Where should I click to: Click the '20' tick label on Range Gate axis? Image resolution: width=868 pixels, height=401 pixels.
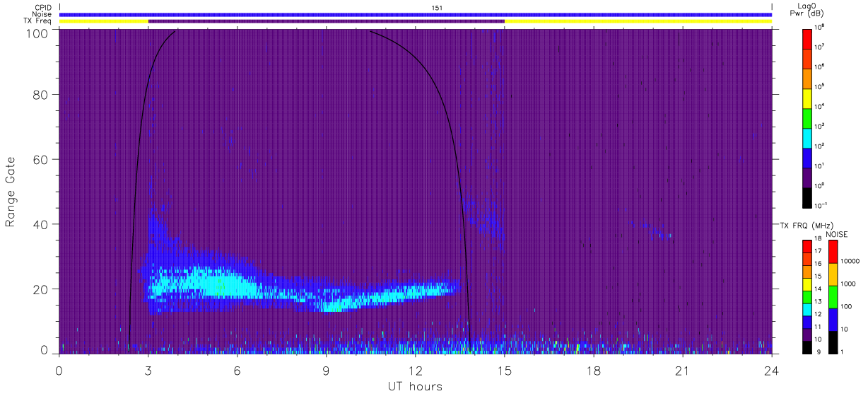pyautogui.click(x=41, y=289)
